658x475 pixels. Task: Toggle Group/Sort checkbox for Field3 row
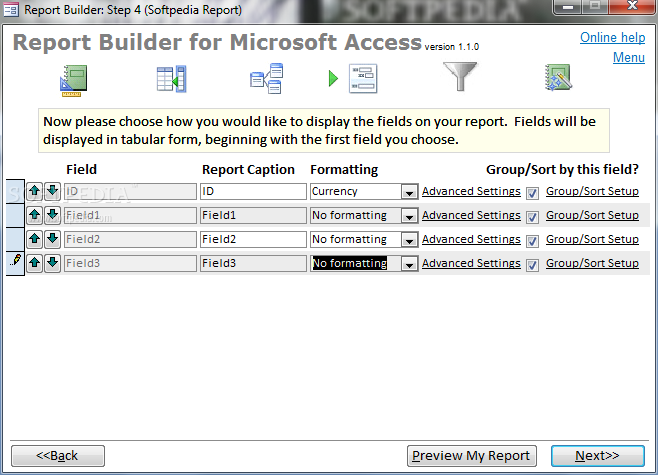533,265
